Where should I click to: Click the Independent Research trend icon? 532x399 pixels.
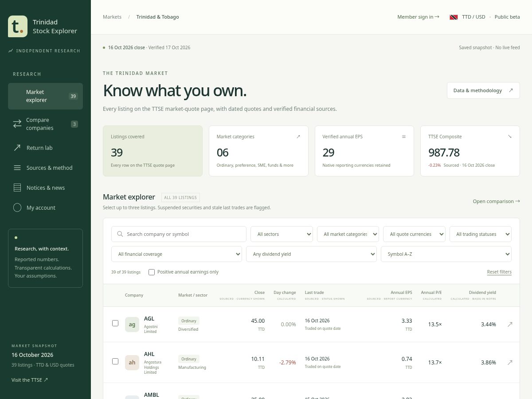[11, 51]
